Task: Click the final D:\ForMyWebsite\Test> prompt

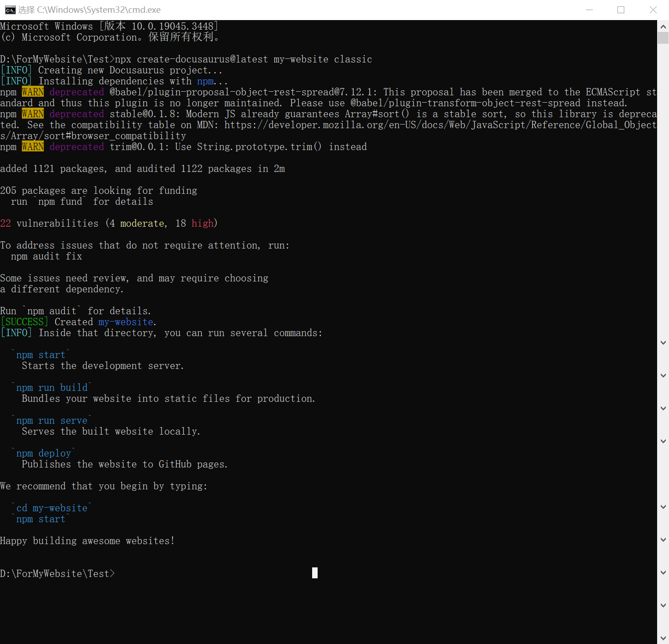Action: (57, 574)
